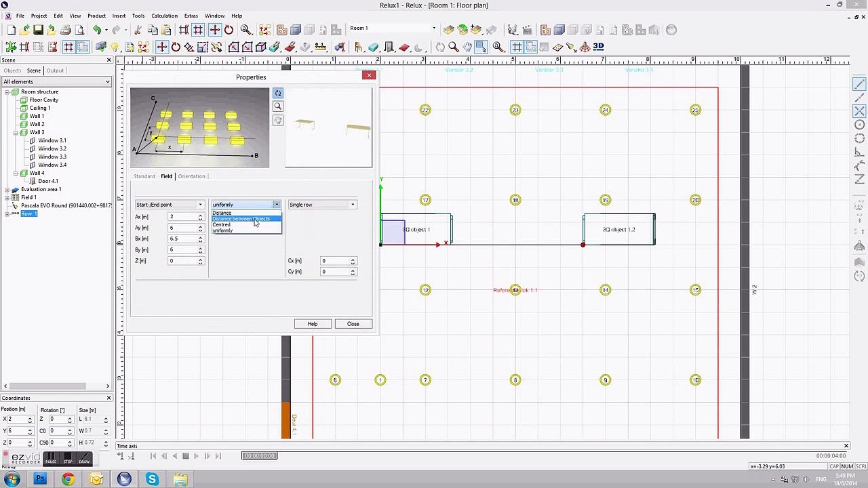Save the project with the floppy disk icon
The width and height of the screenshot is (868, 488).
coord(39,30)
